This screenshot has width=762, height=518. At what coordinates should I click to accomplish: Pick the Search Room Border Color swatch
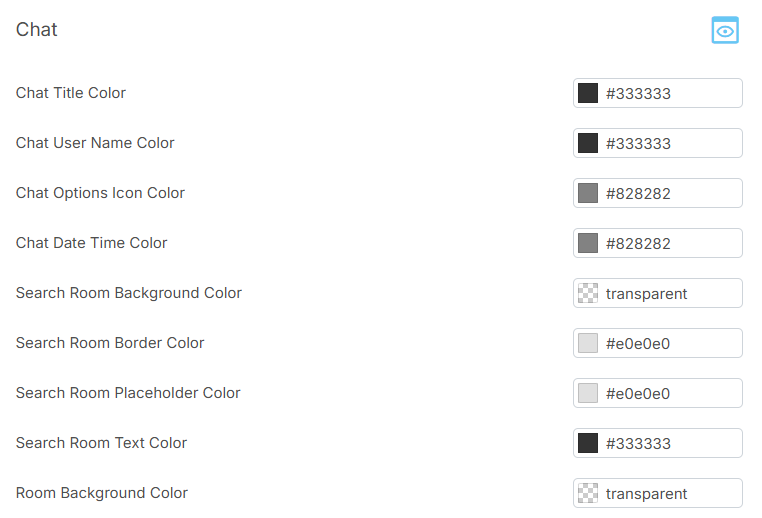click(588, 343)
